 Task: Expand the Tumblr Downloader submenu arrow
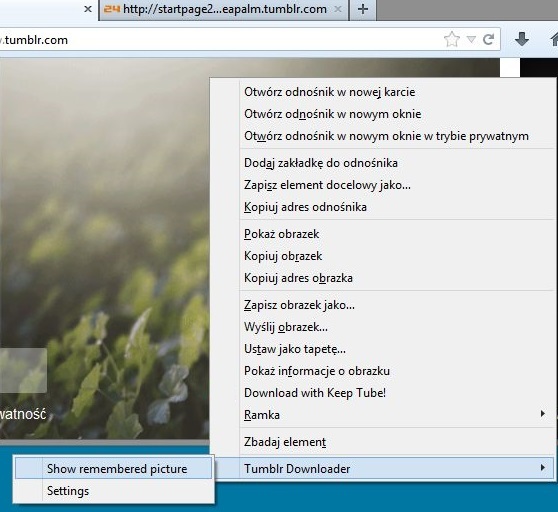tap(542, 468)
